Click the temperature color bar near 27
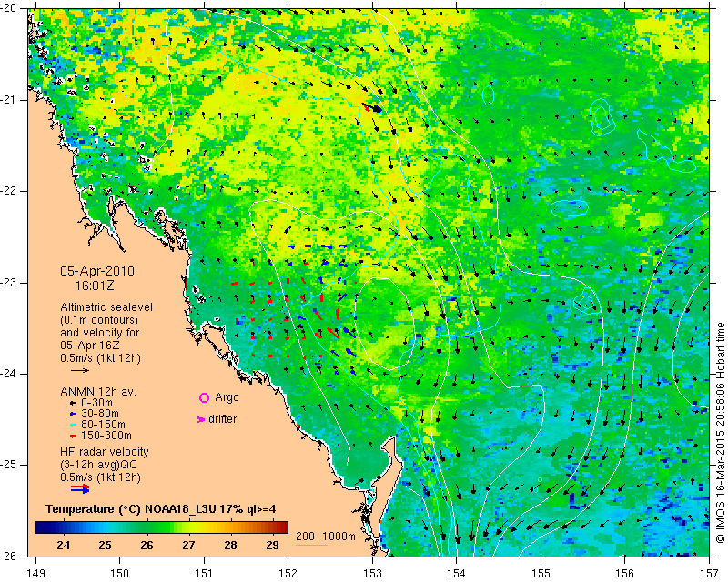 [x=189, y=527]
